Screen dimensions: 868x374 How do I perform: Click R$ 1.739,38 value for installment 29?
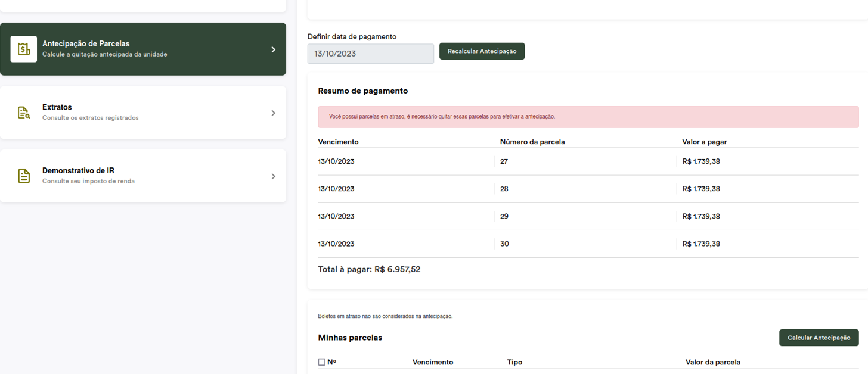click(x=701, y=216)
